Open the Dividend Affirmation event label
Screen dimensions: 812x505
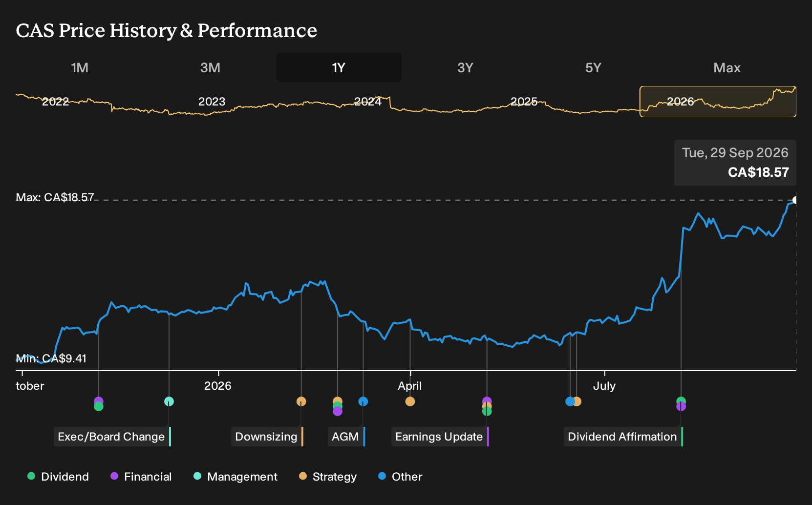click(x=623, y=437)
